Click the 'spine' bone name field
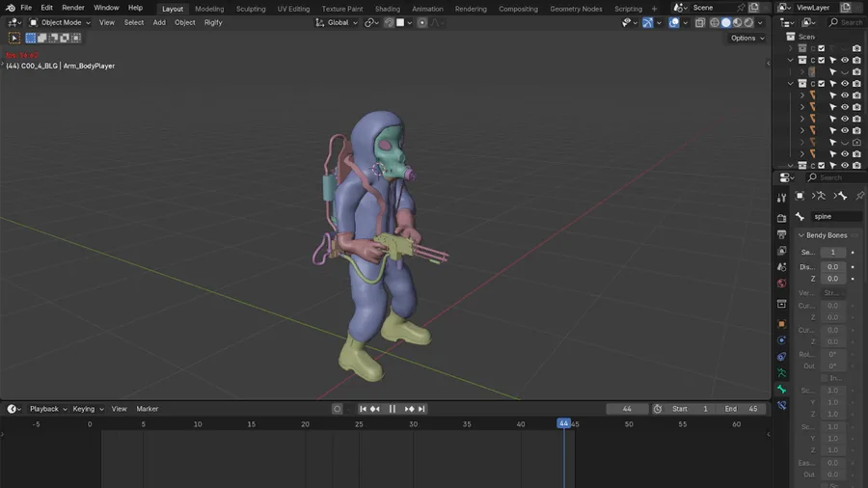The height and width of the screenshot is (488, 868). pyautogui.click(x=836, y=216)
